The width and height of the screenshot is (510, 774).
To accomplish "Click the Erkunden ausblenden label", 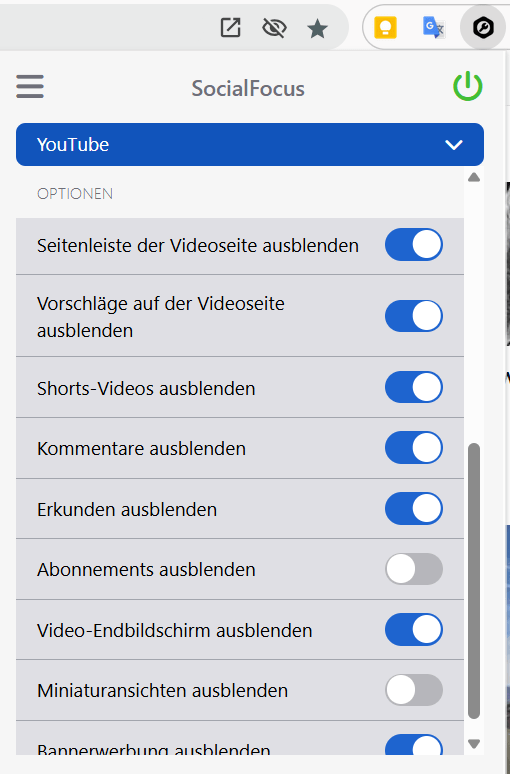I will (x=127, y=509).
